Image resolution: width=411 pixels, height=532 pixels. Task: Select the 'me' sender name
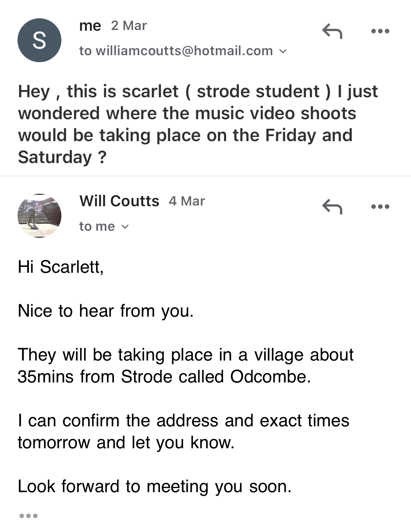coord(90,26)
